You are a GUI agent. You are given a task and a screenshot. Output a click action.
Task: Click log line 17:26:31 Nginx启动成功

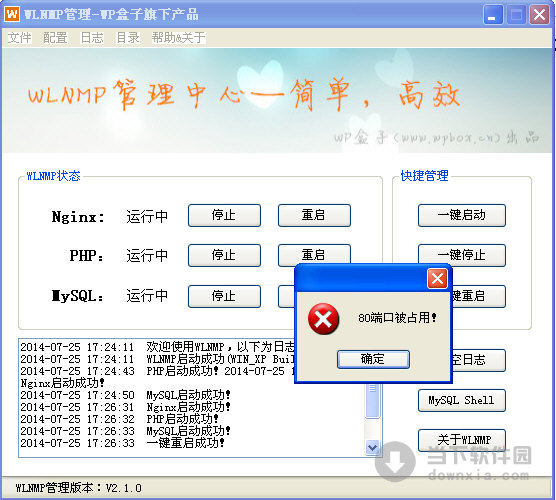click(126, 407)
